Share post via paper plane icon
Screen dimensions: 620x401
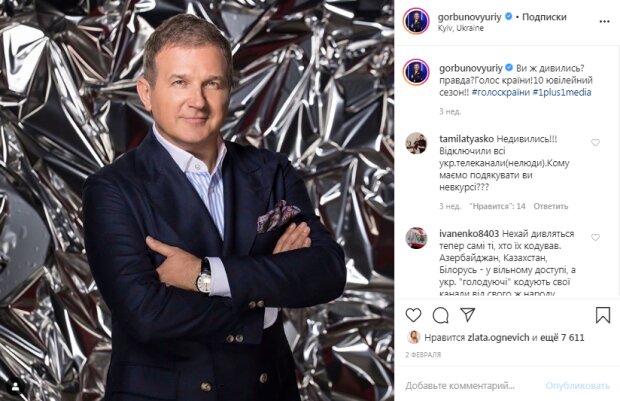click(467, 315)
